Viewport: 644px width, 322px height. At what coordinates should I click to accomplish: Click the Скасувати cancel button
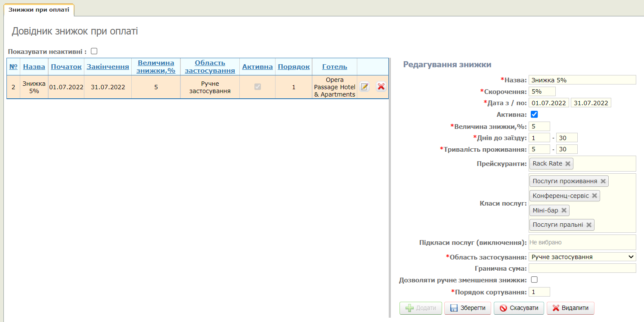(519, 308)
